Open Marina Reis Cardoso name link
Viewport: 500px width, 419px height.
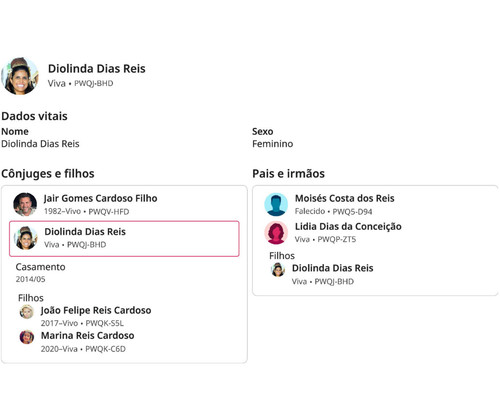click(88, 336)
